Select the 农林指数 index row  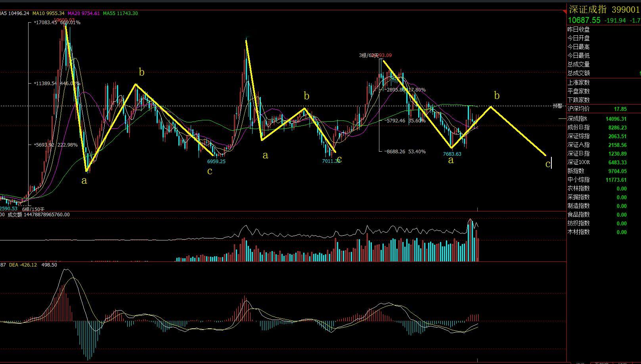(x=604, y=189)
